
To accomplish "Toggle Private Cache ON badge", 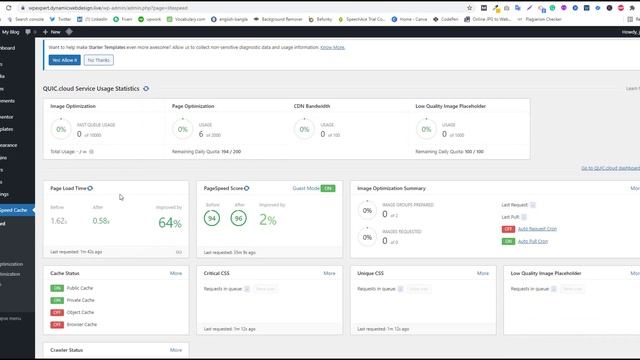I will [x=57, y=300].
